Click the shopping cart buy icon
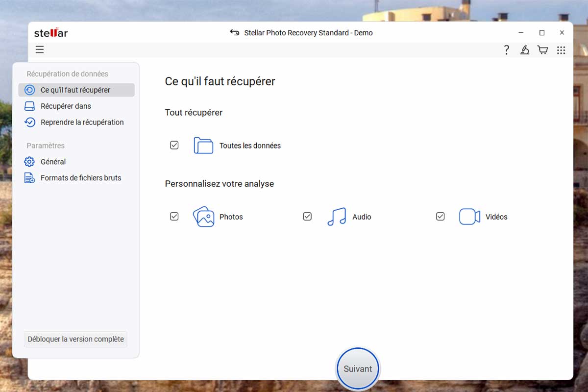588x392 pixels. coord(542,50)
